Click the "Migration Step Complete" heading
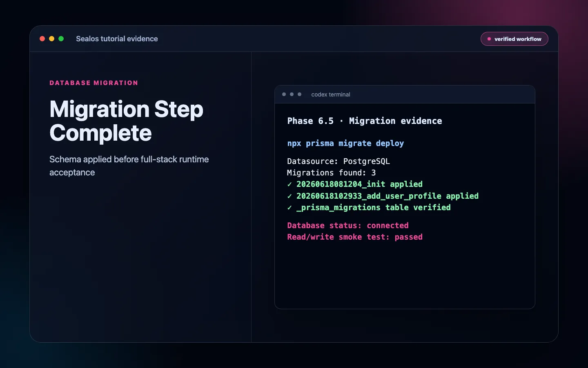This screenshot has width=588, height=368. point(126,121)
